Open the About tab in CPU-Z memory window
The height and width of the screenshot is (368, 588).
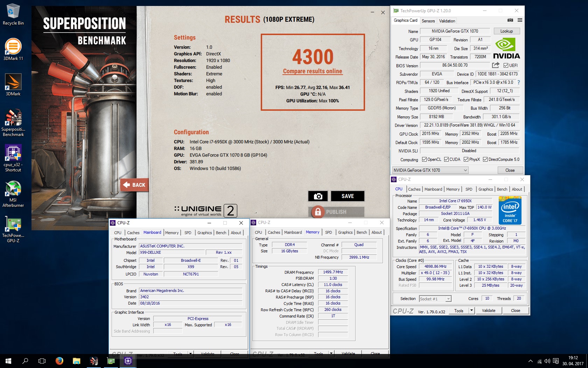377,232
